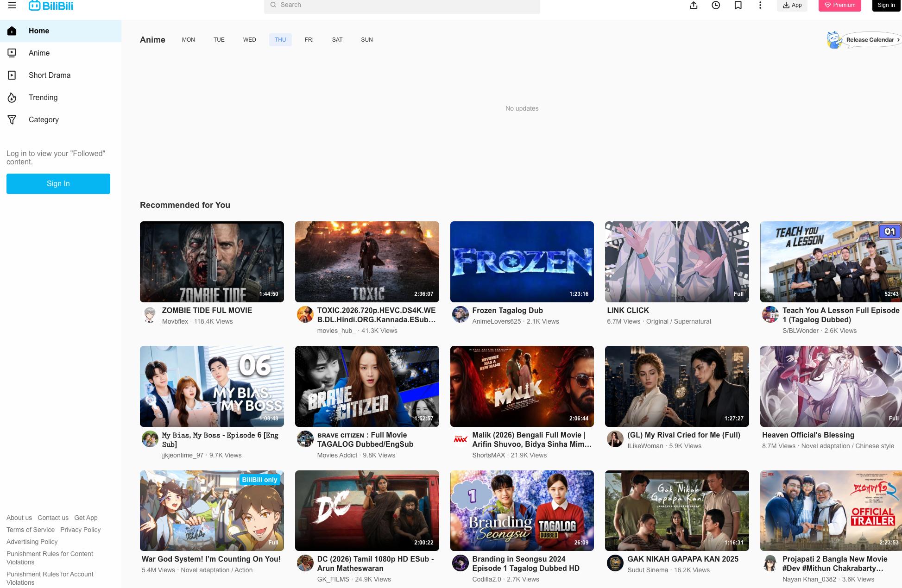Select the TUE anime schedule tab
The image size is (902, 588).
coord(219,40)
